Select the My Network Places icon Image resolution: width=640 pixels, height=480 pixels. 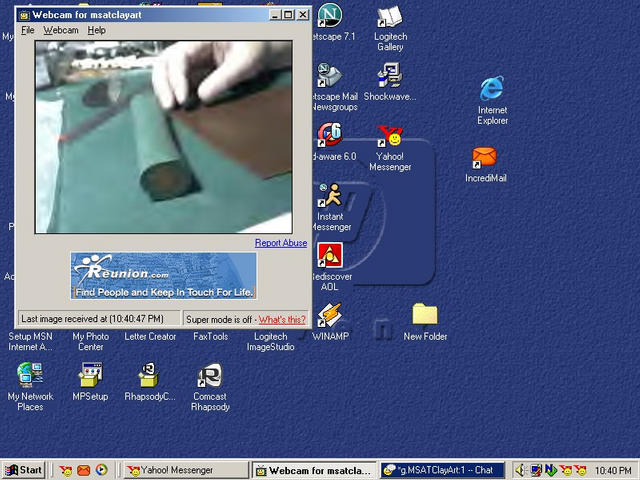tap(30, 375)
